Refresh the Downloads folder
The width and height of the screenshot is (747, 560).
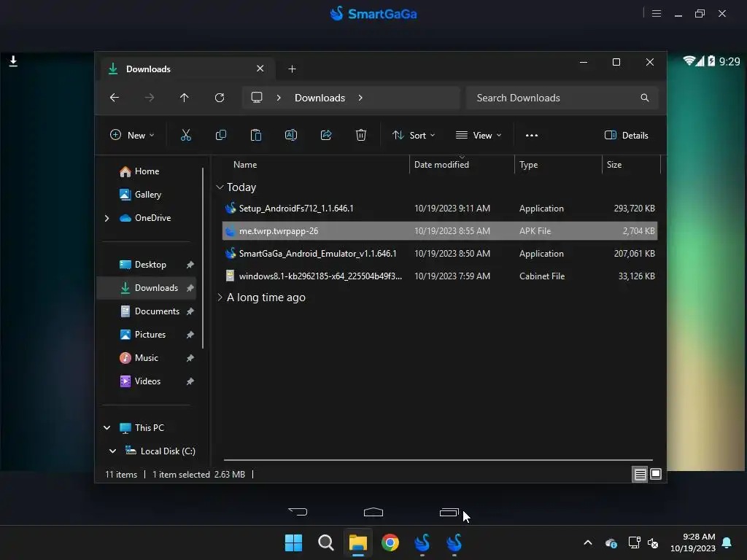click(220, 98)
